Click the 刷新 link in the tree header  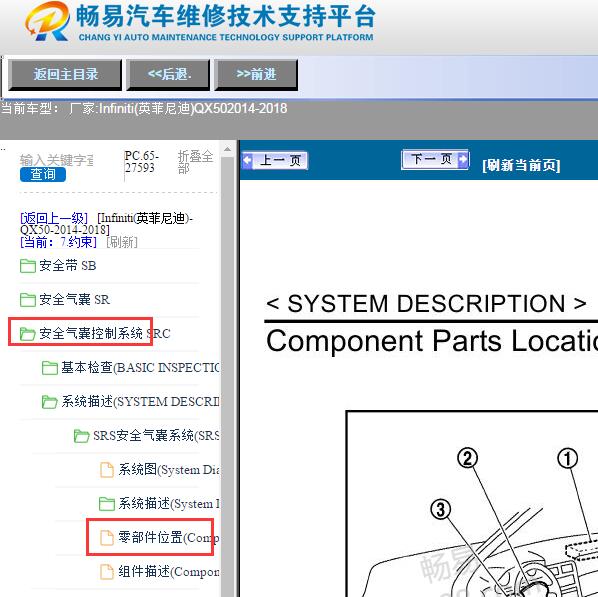tap(122, 242)
